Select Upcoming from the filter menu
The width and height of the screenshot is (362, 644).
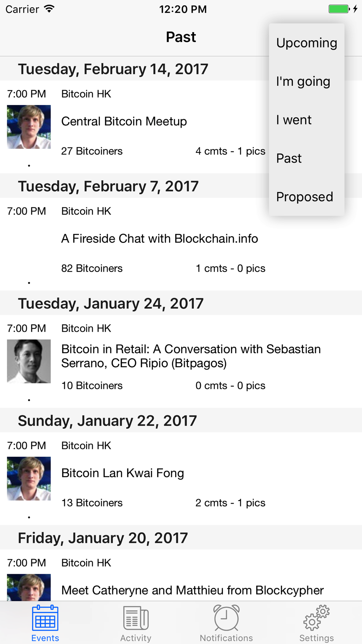point(307,43)
